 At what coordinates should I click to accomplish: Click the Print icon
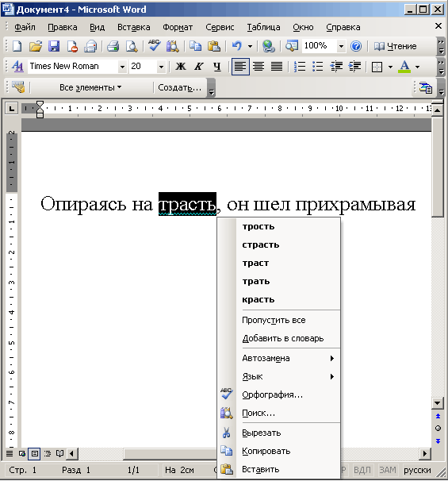90,46
